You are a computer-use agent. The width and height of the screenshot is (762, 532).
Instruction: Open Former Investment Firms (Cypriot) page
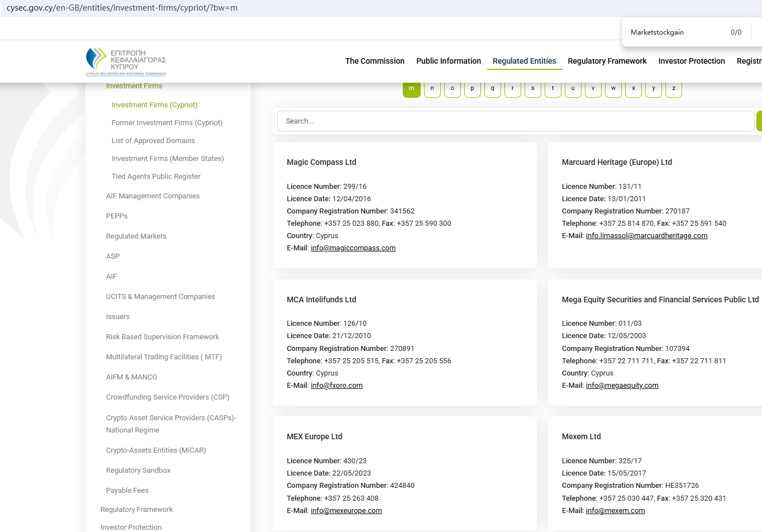[x=166, y=123]
